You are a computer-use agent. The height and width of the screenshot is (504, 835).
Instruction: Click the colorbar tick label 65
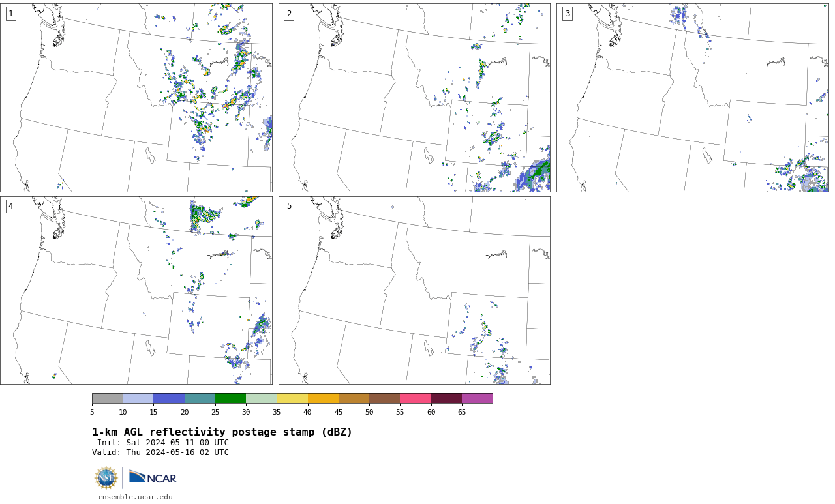click(x=462, y=412)
